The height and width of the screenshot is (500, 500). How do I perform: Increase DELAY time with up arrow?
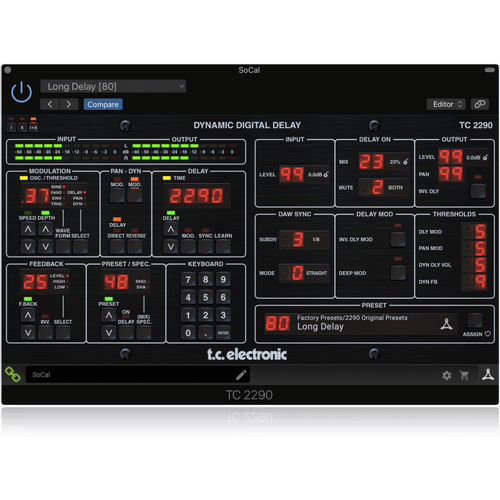171,229
